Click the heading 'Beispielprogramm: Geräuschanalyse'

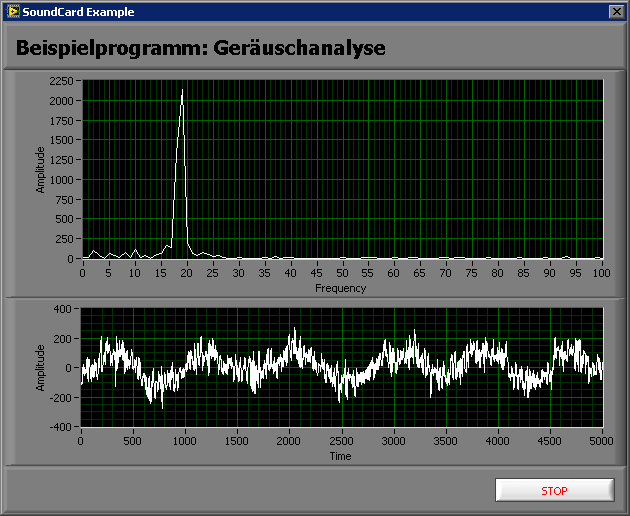click(200, 47)
